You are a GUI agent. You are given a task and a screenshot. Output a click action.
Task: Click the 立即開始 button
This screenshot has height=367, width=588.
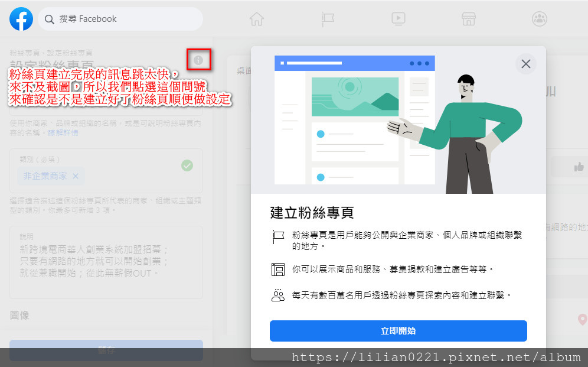coord(398,330)
